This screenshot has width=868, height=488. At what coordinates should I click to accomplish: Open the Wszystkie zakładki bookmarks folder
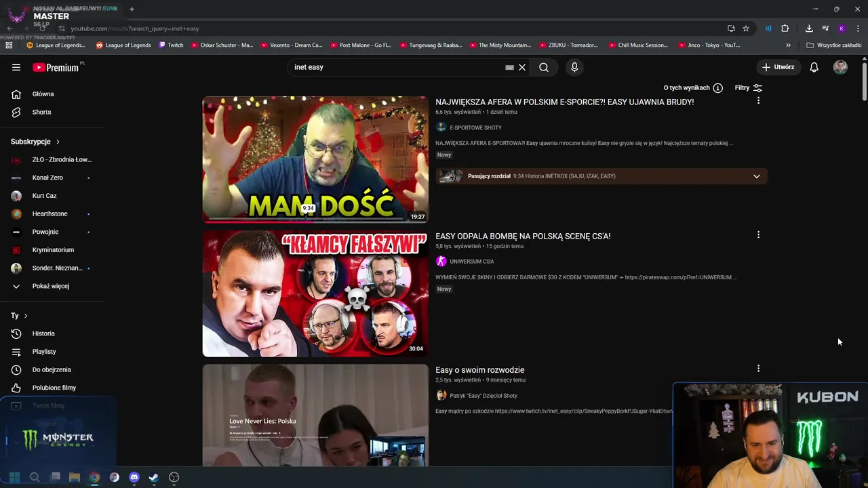[833, 45]
